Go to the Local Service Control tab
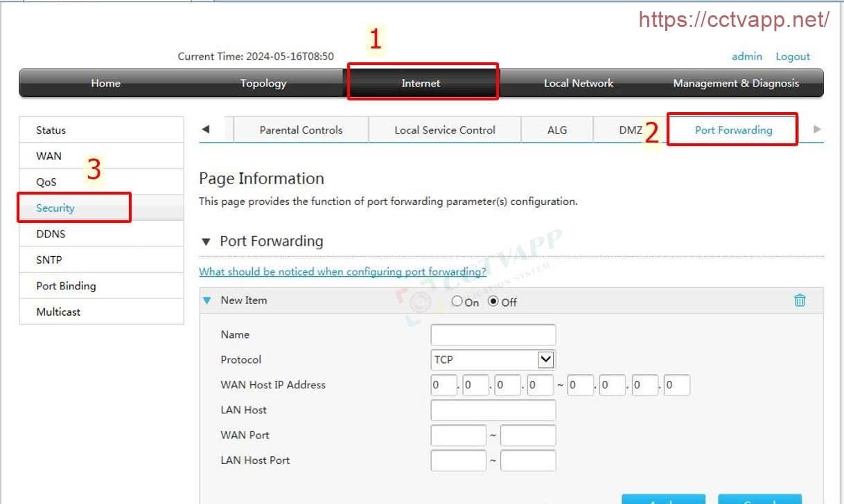The width and height of the screenshot is (844, 504). coord(445,130)
